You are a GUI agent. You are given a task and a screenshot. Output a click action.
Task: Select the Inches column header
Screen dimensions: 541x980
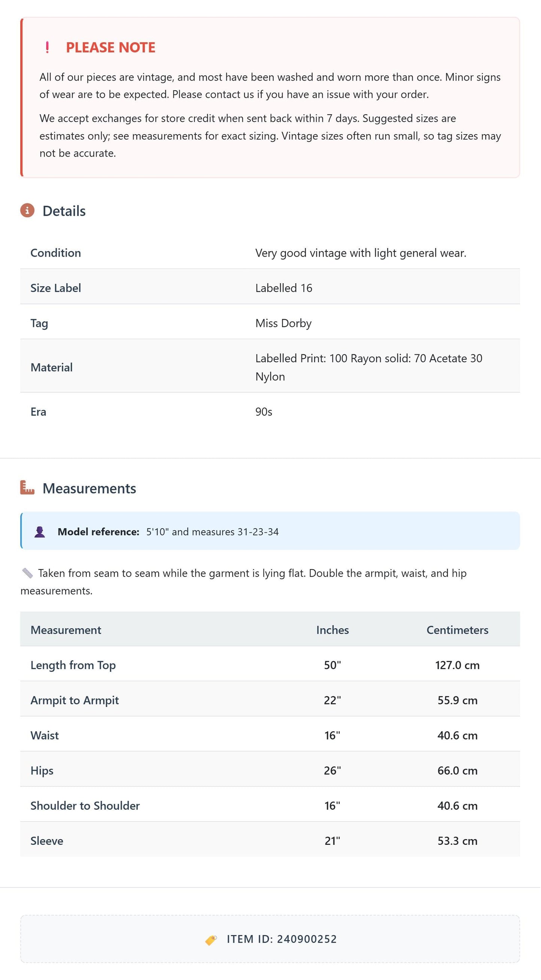pos(333,630)
